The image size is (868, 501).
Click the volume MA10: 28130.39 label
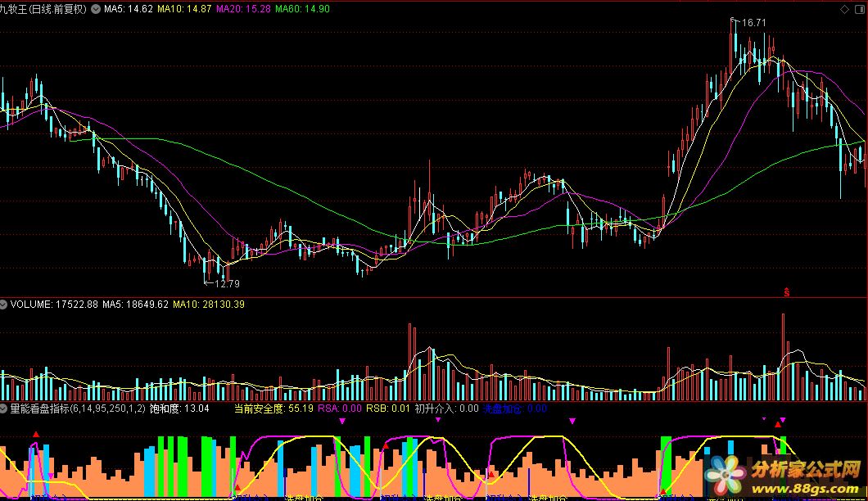tap(209, 305)
